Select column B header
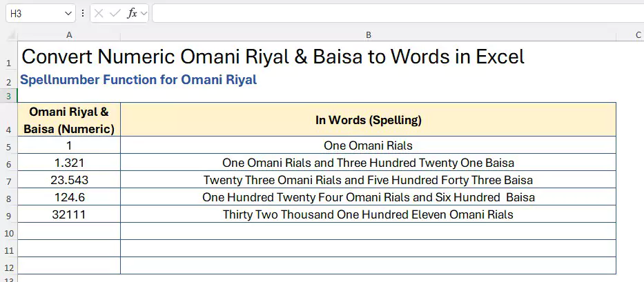 [x=369, y=34]
